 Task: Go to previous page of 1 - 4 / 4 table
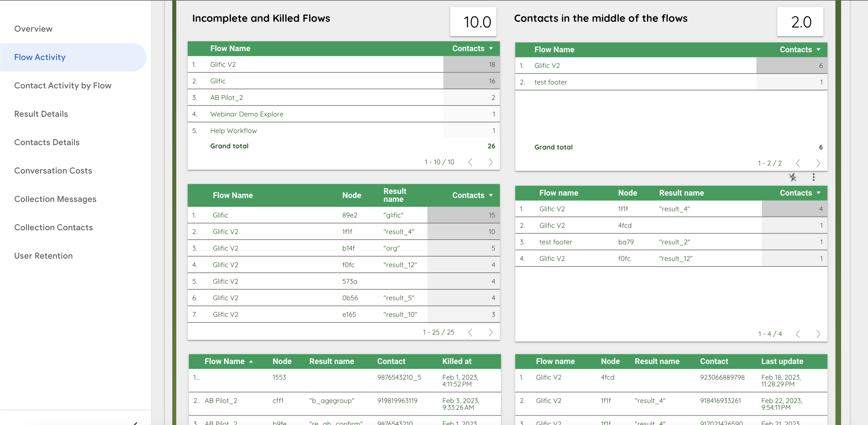point(798,334)
